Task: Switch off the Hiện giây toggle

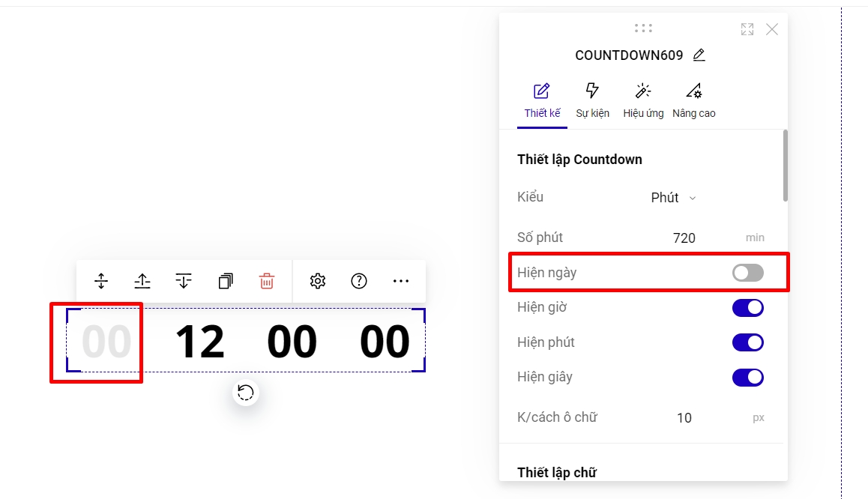Action: [x=747, y=377]
